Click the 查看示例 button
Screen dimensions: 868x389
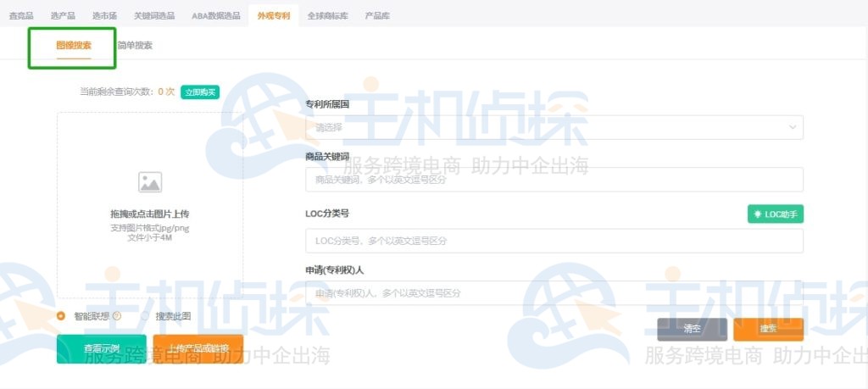[x=102, y=348]
